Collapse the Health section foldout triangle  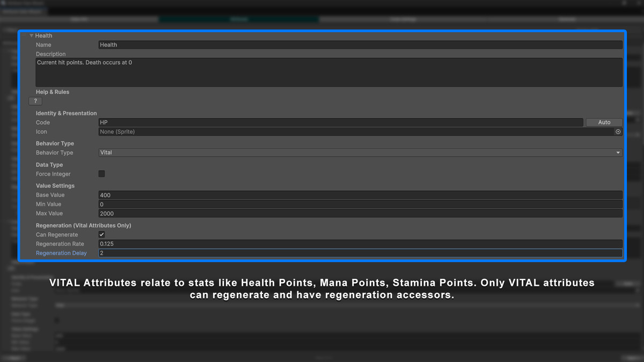click(31, 35)
